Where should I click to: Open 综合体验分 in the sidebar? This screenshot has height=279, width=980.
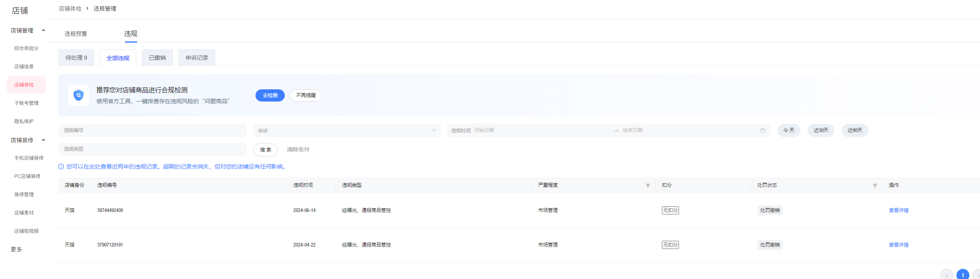pos(26,48)
